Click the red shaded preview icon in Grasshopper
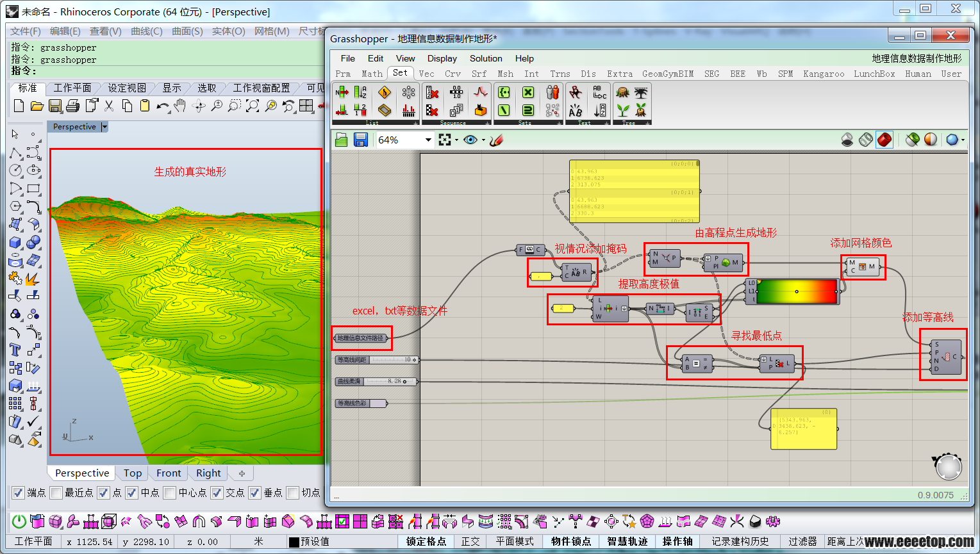The width and height of the screenshot is (980, 554). coord(884,140)
